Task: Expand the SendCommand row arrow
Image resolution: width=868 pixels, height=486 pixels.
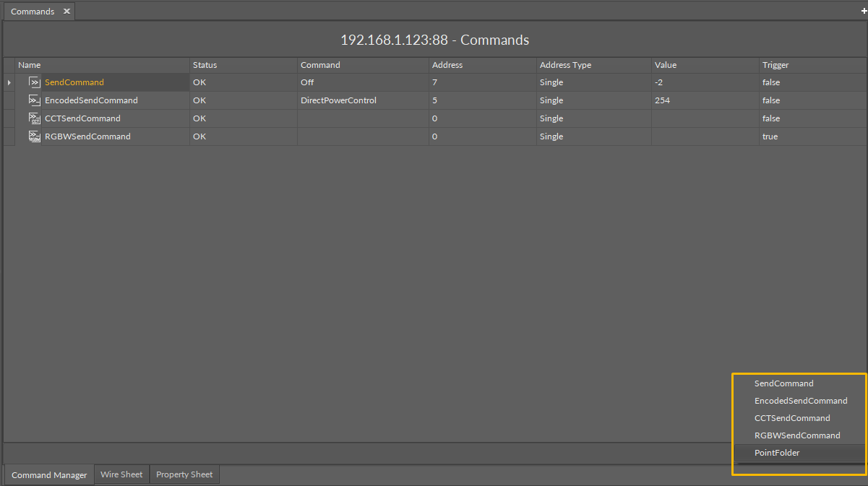Action: [x=9, y=82]
